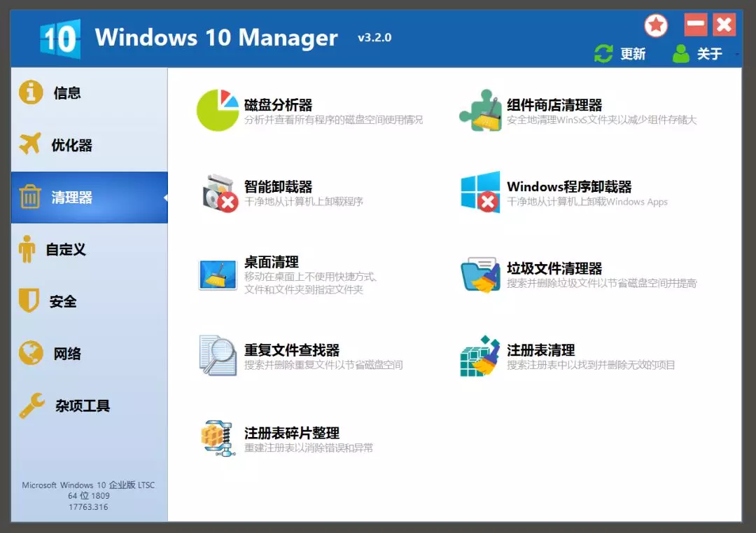Viewport: 756px width, 533px height.
Task: Open 注册表碎片整理 by its title
Action: [292, 433]
